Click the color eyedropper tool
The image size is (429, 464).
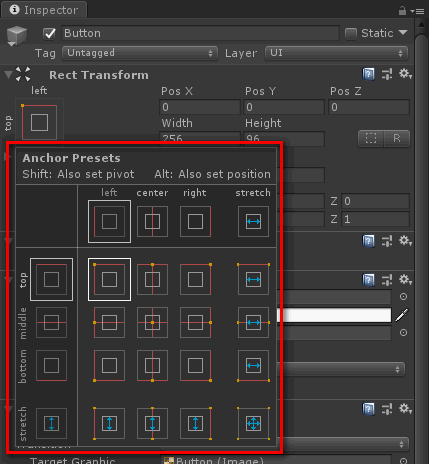(402, 315)
